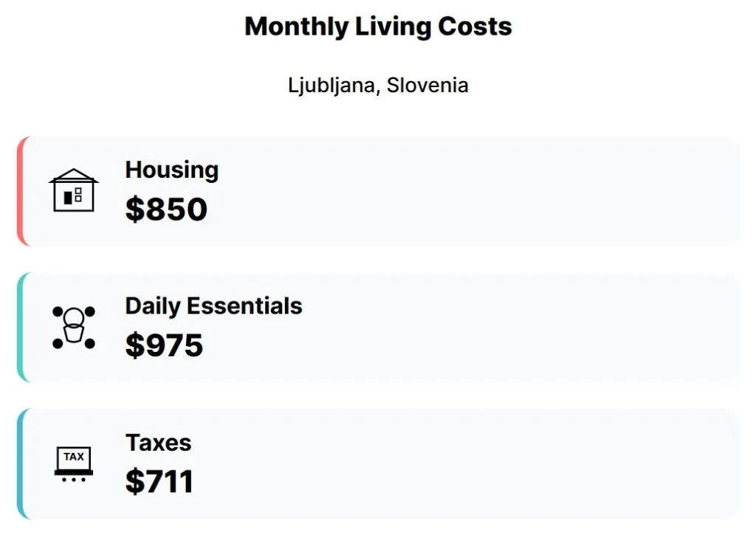Viewport: 756px width, 540px height.
Task: Select the Taxes category label
Action: point(158,443)
